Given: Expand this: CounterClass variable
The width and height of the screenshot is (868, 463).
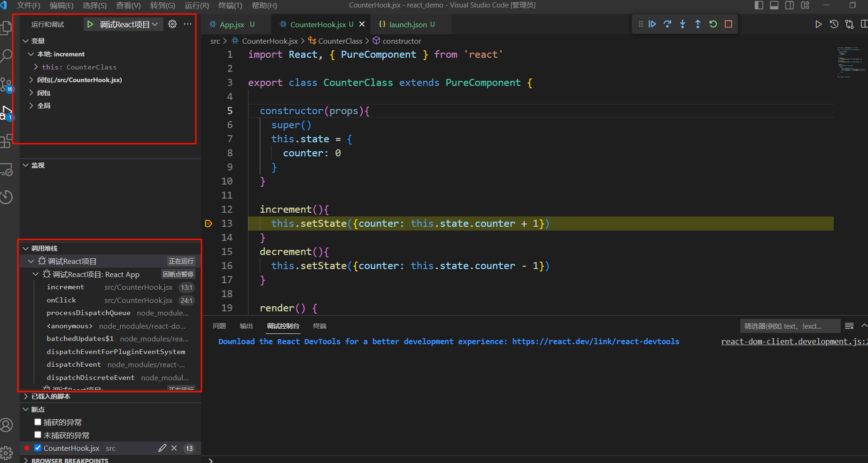Looking at the screenshot, I should 36,67.
